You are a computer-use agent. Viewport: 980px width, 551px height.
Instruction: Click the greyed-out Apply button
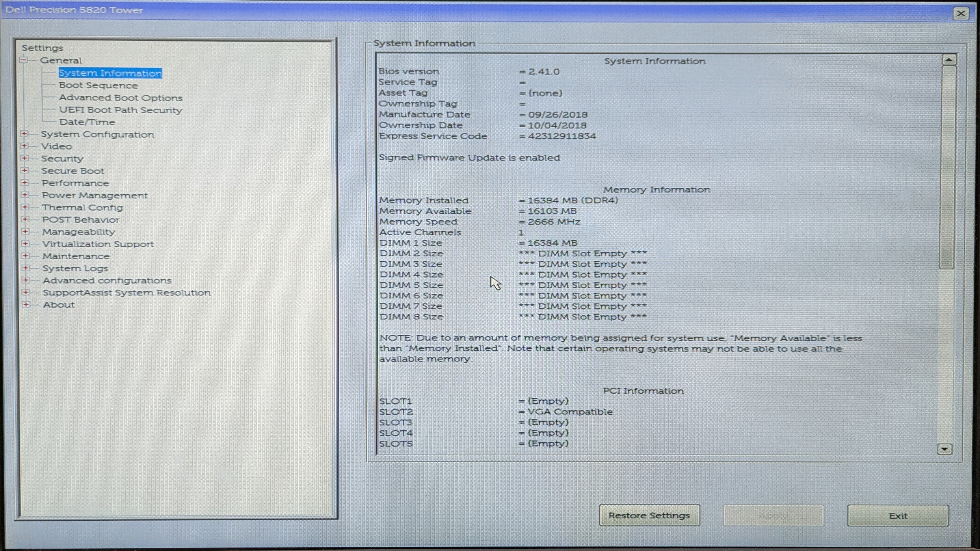773,515
